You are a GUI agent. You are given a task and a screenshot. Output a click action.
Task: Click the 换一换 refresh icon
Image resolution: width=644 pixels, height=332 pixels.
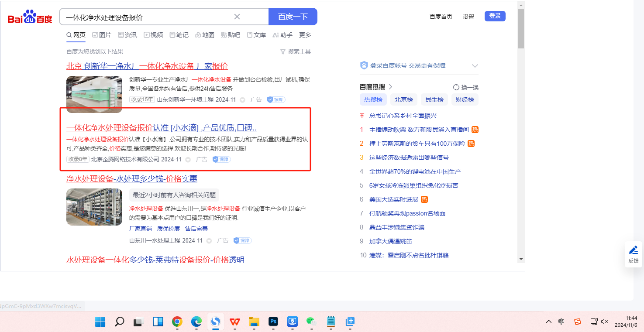tap(456, 87)
